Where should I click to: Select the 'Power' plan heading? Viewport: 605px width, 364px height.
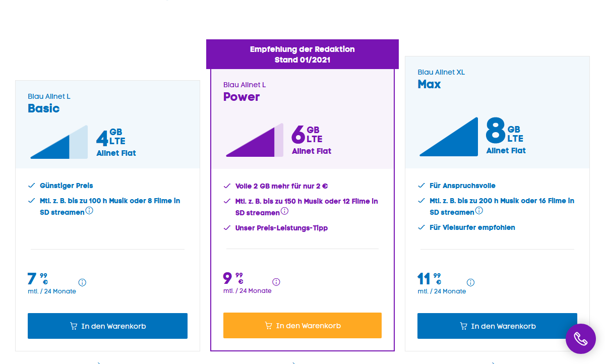pos(241,97)
